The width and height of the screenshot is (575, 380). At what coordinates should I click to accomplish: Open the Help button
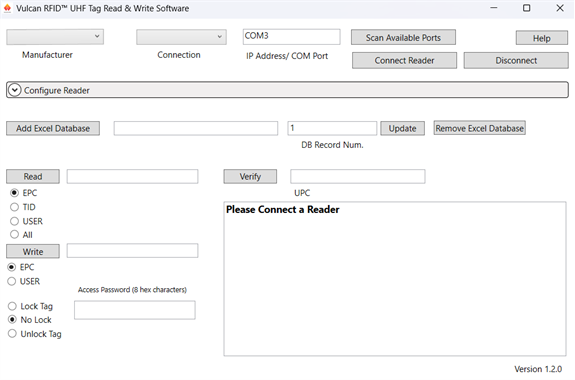tap(542, 38)
